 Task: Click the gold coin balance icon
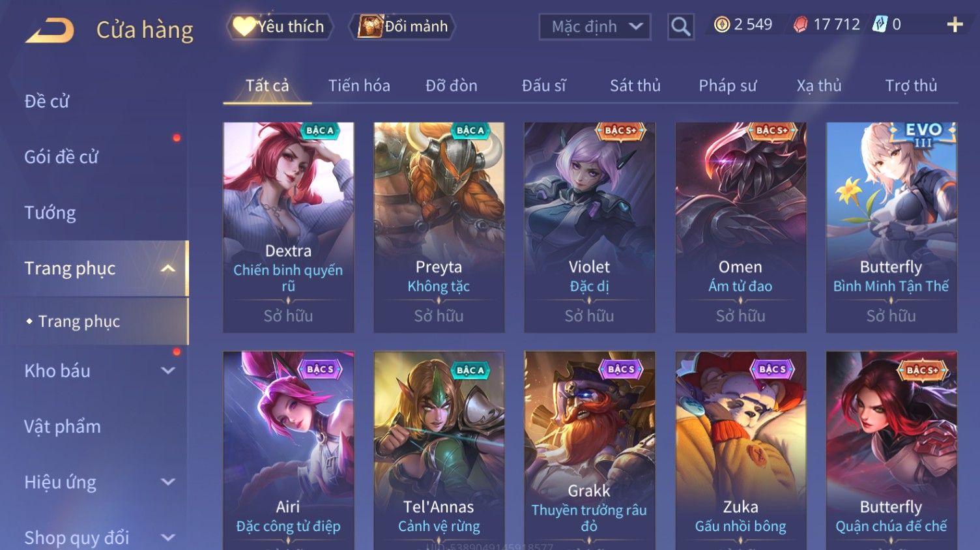[x=721, y=25]
